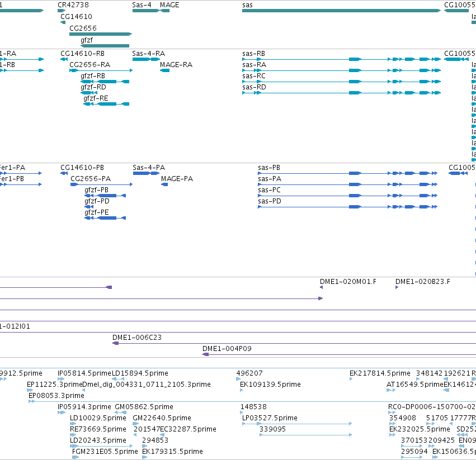Click the gfzf-RB transcript label
476x460 pixels.
93,76
